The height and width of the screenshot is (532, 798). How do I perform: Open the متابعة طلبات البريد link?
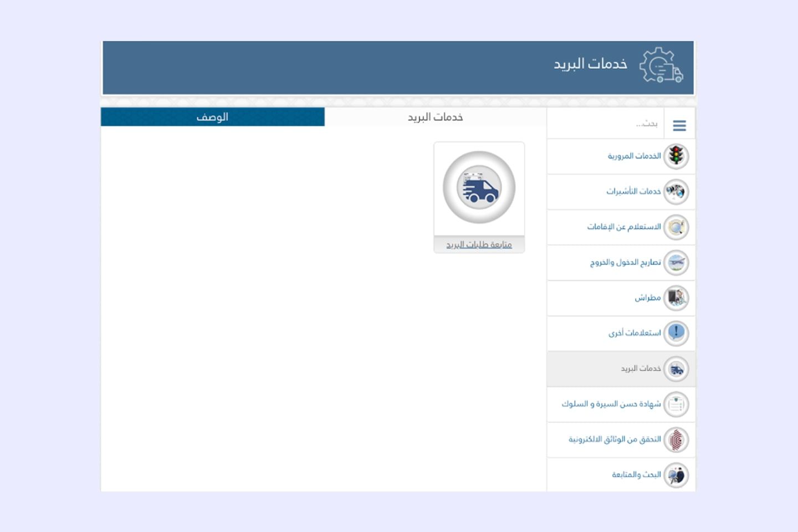(x=479, y=244)
